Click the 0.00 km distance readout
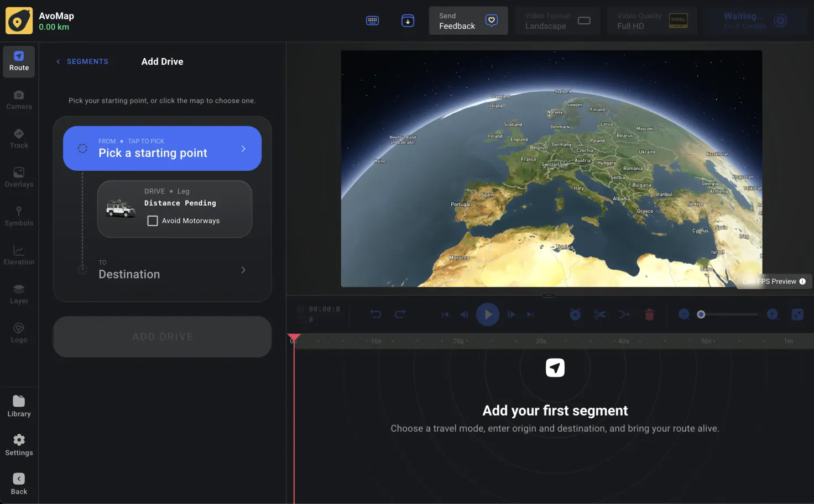This screenshot has width=814, height=504. coord(54,27)
